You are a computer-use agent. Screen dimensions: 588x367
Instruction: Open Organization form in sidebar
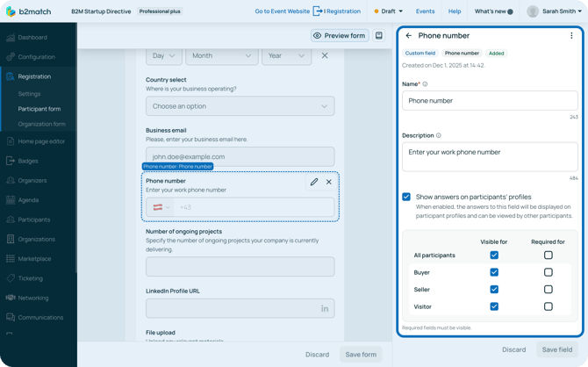pyautogui.click(x=42, y=124)
